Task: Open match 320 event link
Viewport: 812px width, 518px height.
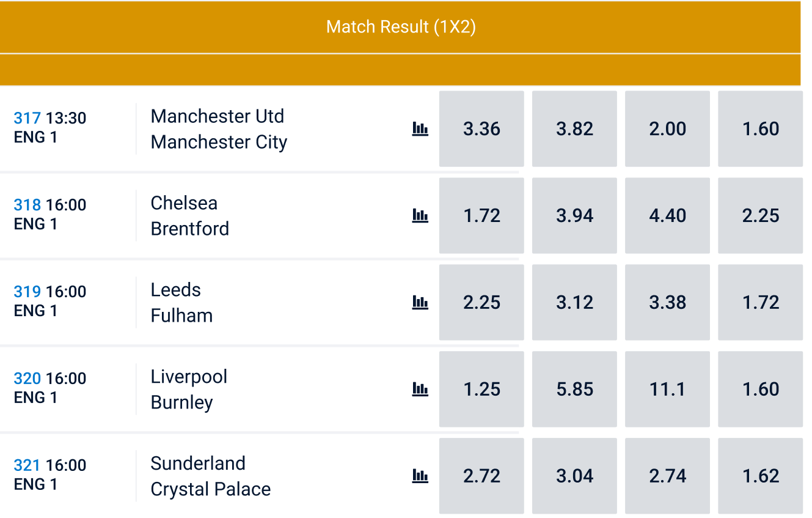Action: (27, 379)
